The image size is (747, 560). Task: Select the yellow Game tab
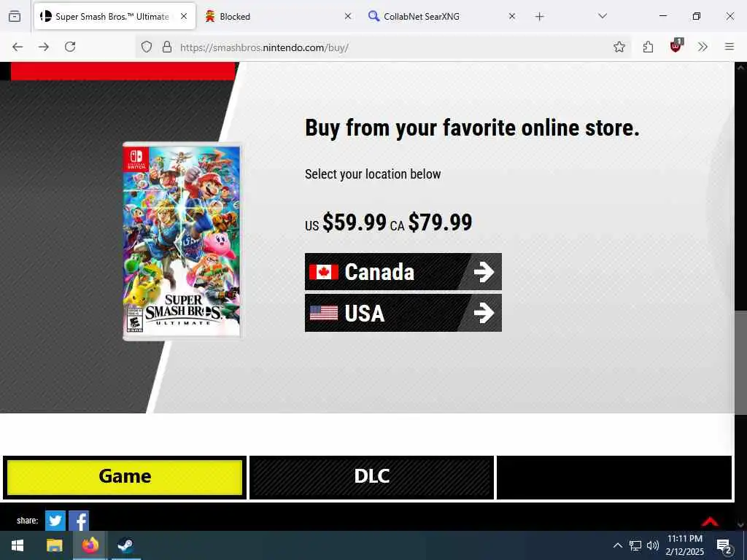(125, 477)
